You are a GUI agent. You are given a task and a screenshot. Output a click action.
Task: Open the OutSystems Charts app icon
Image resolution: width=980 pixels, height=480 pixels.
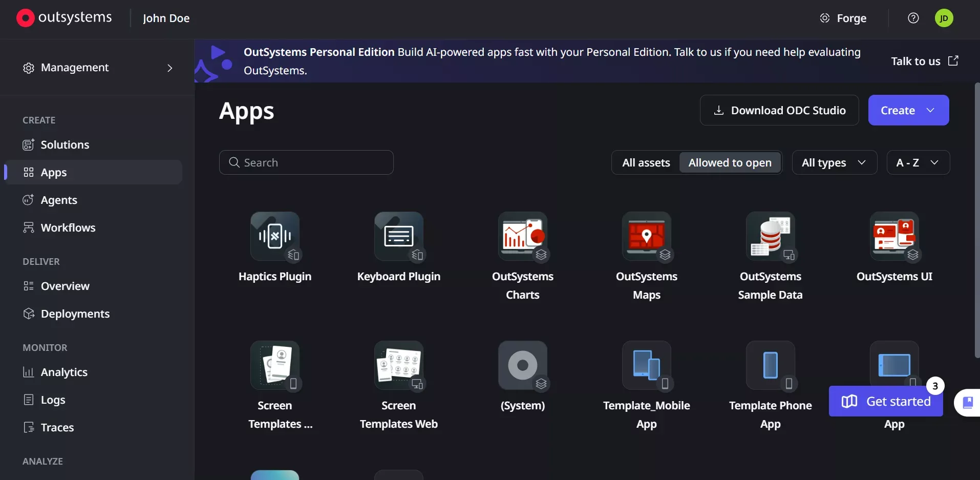pyautogui.click(x=523, y=236)
